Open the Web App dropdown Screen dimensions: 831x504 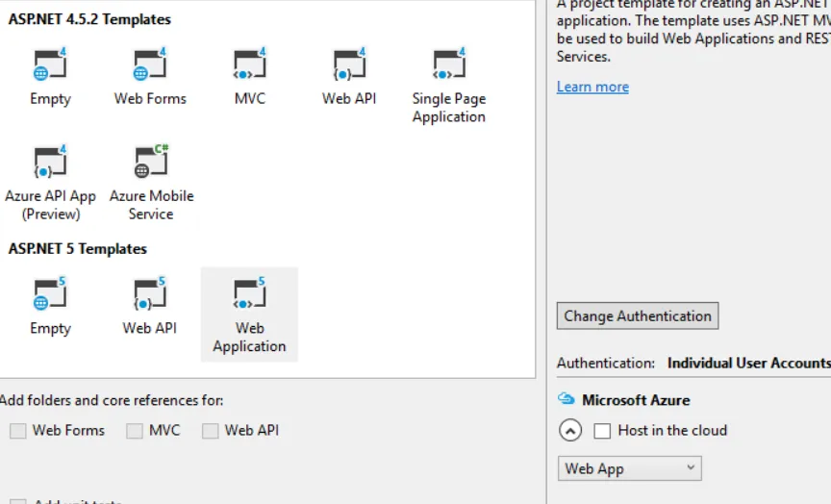(630, 468)
